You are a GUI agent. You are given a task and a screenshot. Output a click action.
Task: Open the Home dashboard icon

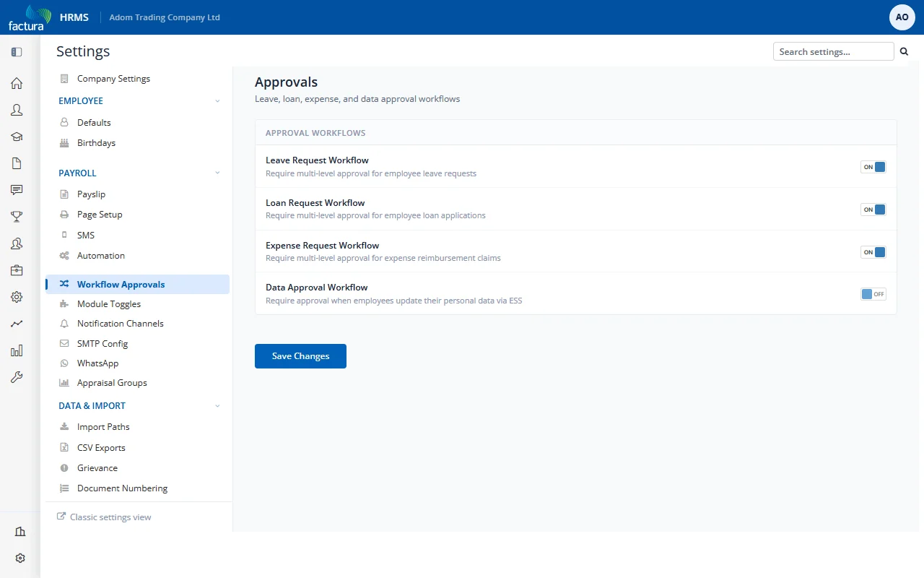[x=17, y=83]
